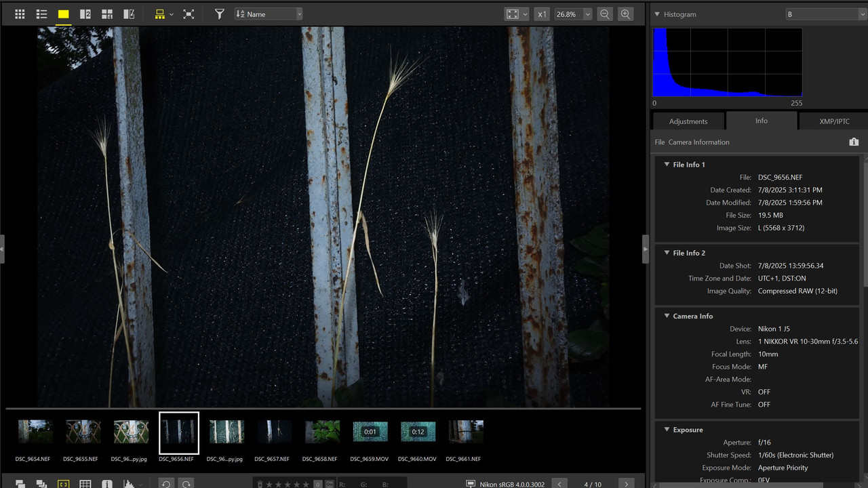Open the two-image compare view

[85, 14]
